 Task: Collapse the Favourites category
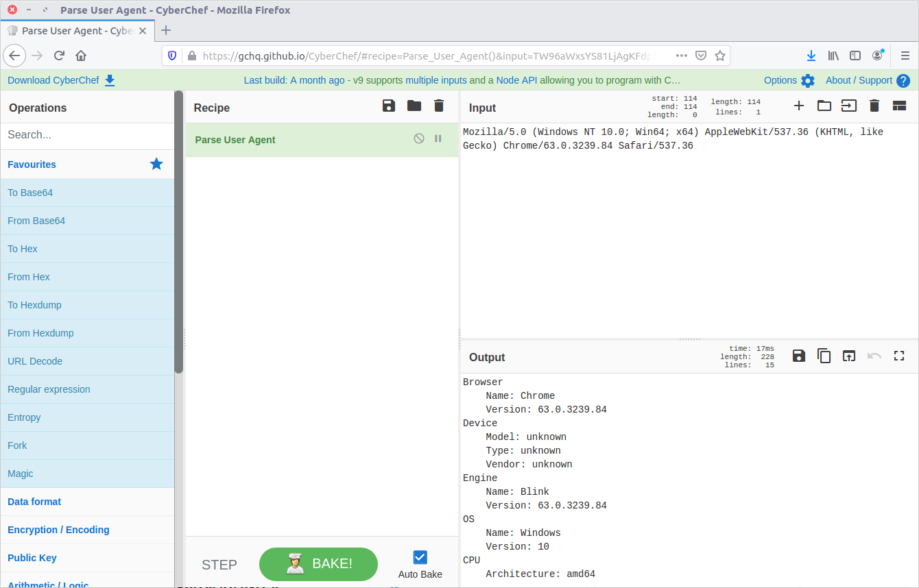pyautogui.click(x=32, y=164)
